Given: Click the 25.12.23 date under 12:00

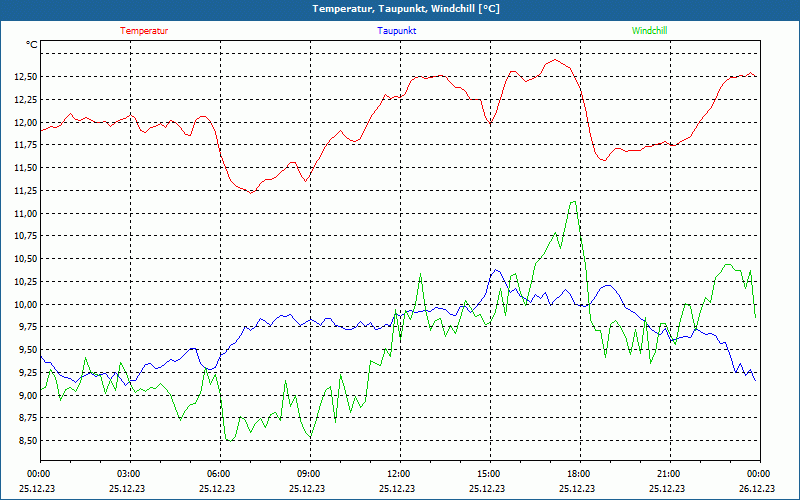Looking at the screenshot, I should 397,488.
